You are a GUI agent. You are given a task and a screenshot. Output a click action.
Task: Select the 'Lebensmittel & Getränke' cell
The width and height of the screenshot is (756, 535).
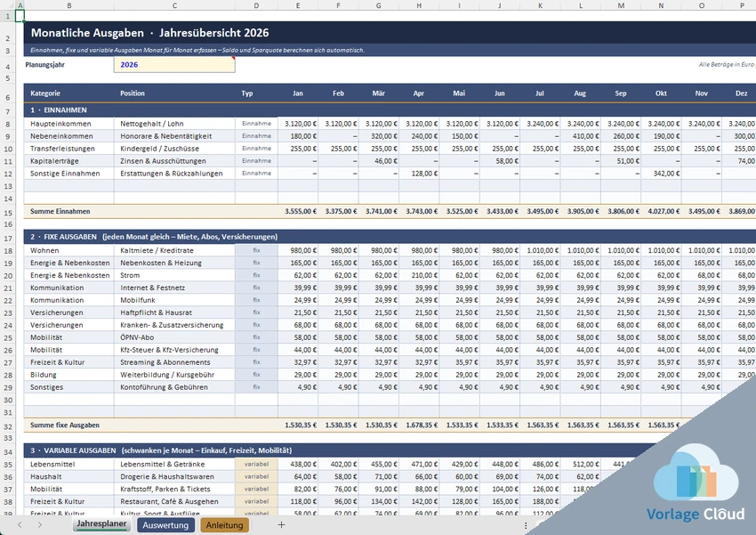[x=174, y=465]
